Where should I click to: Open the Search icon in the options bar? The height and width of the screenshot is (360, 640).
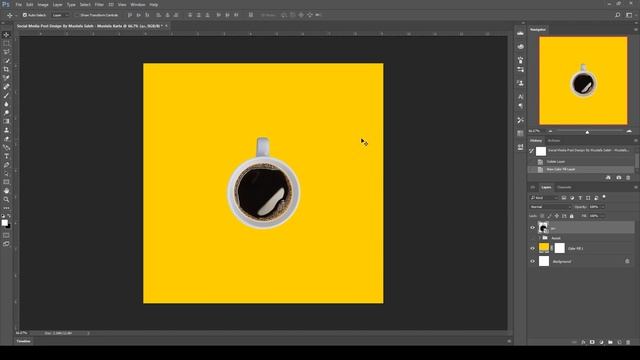tap(618, 15)
